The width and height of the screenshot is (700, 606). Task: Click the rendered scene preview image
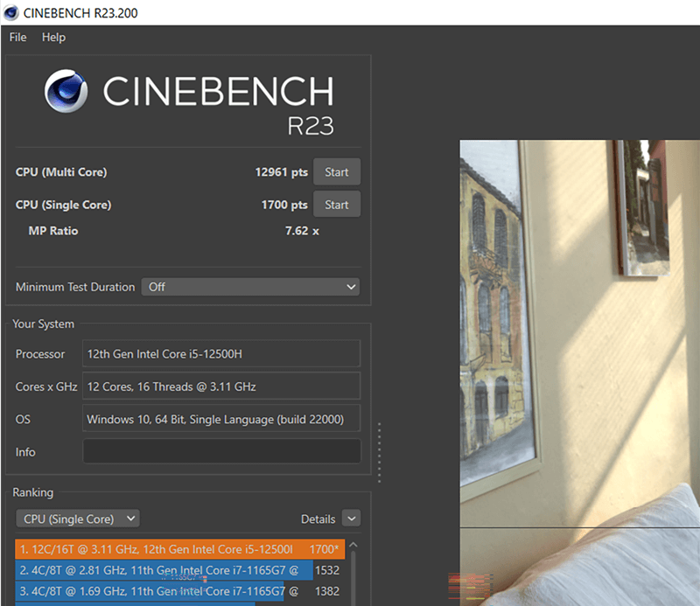579,373
